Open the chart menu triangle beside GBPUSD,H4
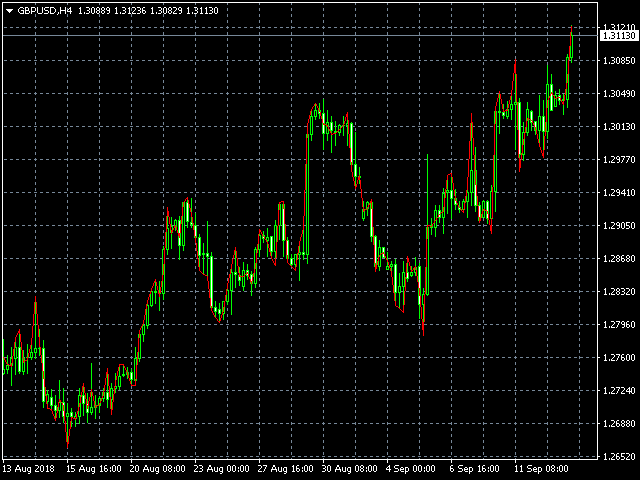Image resolution: width=640 pixels, height=480 pixels. (x=9, y=11)
